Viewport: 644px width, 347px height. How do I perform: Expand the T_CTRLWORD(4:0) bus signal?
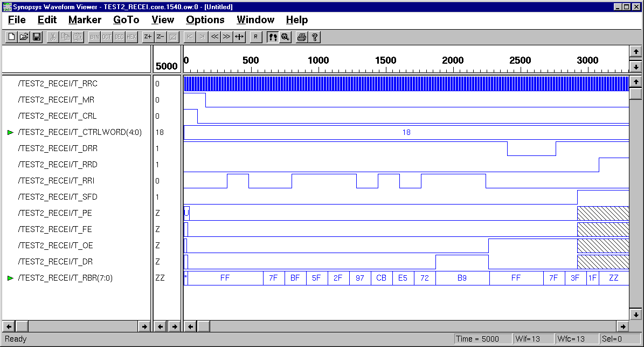[10, 132]
